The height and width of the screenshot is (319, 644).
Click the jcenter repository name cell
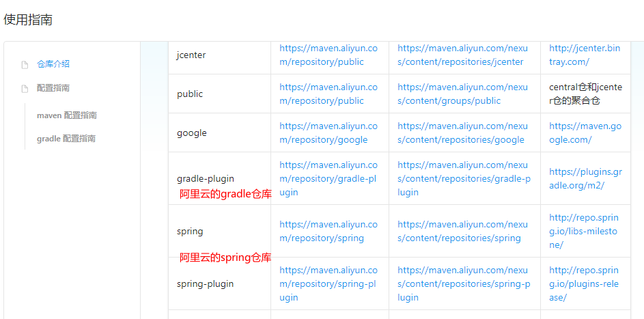coord(219,58)
